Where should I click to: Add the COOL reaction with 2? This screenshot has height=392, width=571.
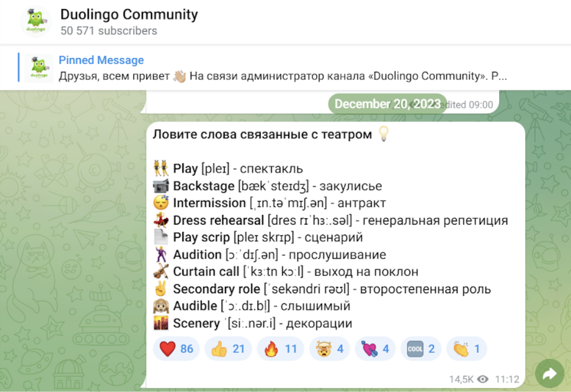pos(421,349)
